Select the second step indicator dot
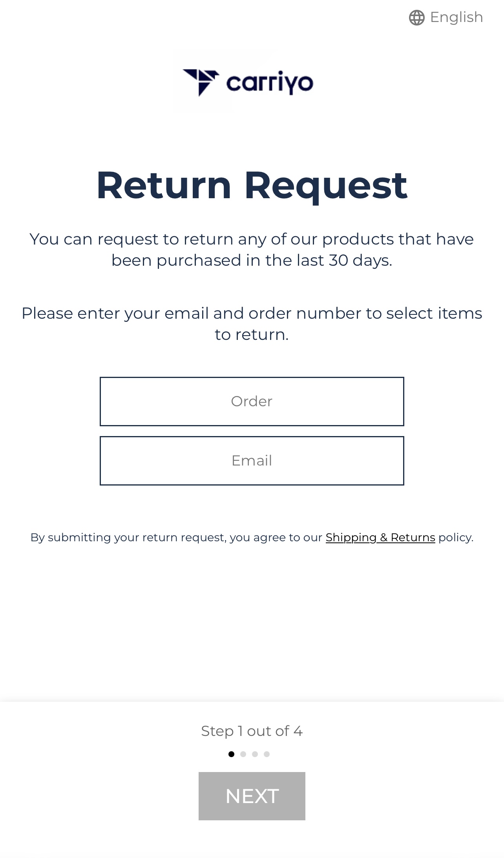 click(x=243, y=754)
